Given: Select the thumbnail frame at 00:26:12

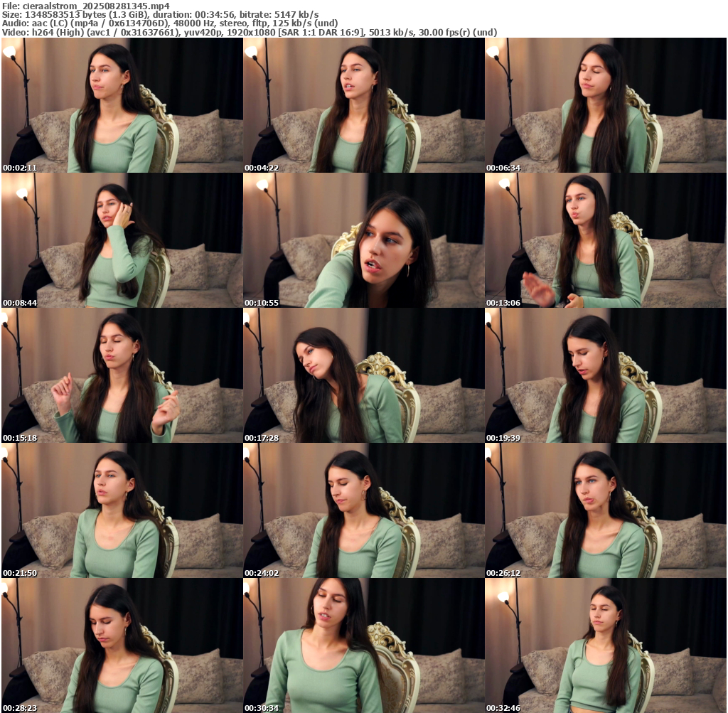Looking at the screenshot, I should pos(606,510).
